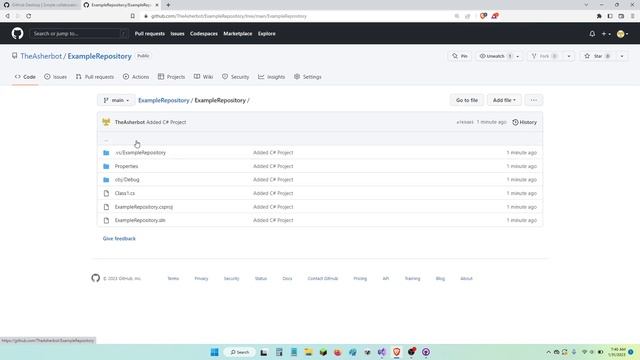Screen dimensions: 640x360
Task: Click Added C# Project message on Class1.cs row
Action: click(273, 193)
